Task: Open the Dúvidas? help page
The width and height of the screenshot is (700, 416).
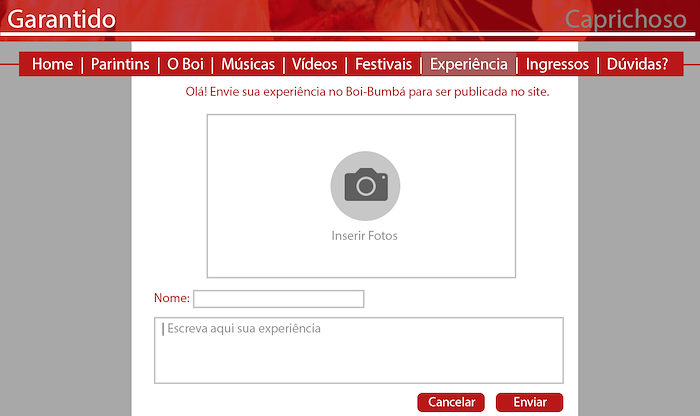Action: (x=638, y=64)
